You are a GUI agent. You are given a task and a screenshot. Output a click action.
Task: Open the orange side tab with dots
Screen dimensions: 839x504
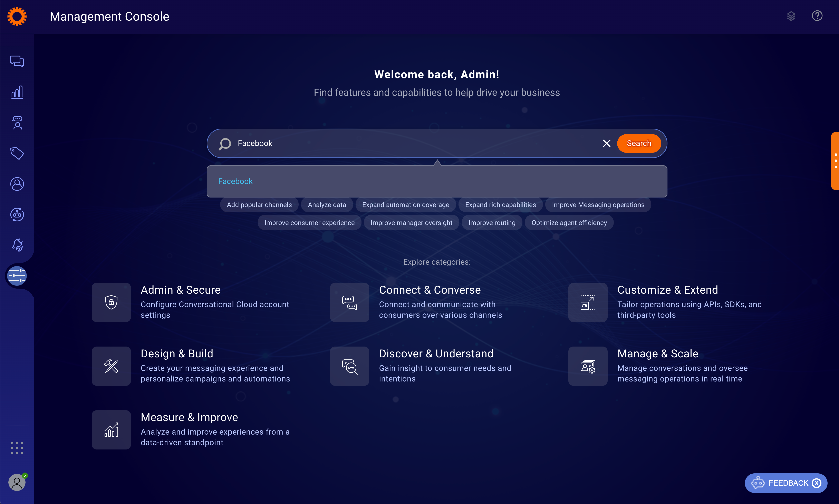(x=835, y=161)
